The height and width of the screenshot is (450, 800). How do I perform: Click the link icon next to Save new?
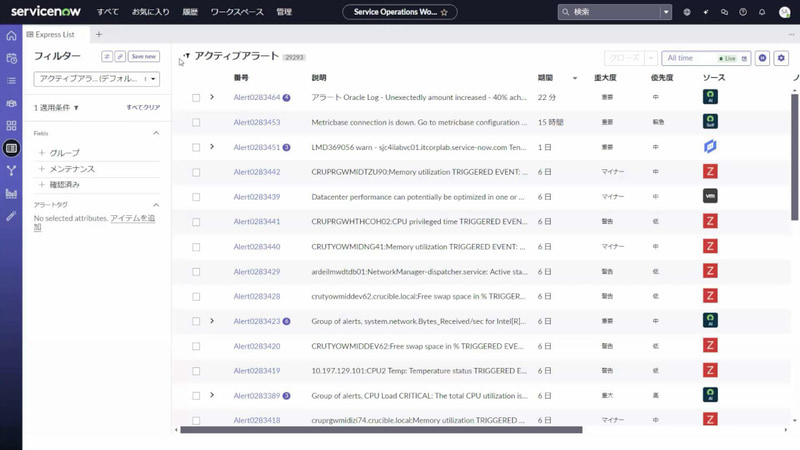(x=120, y=56)
